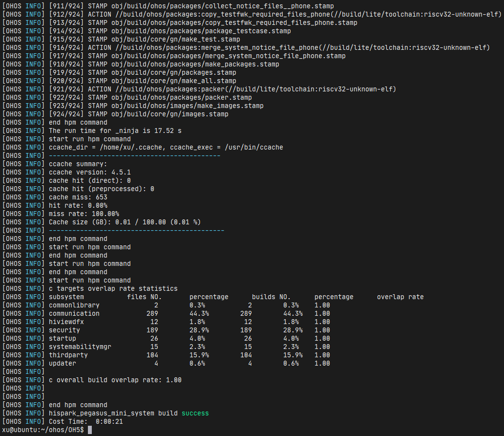
Task: Click the '[916/924]' ACTION step counter
Action: click(66, 47)
